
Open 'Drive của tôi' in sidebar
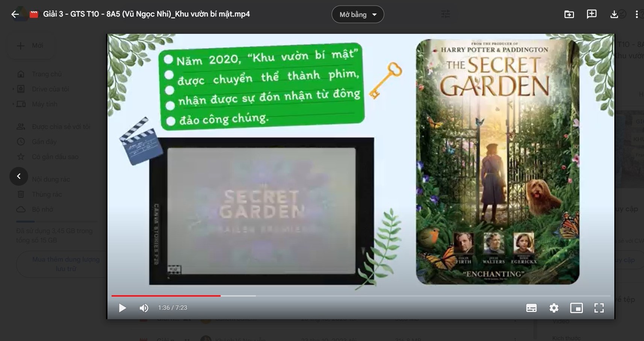coord(50,89)
